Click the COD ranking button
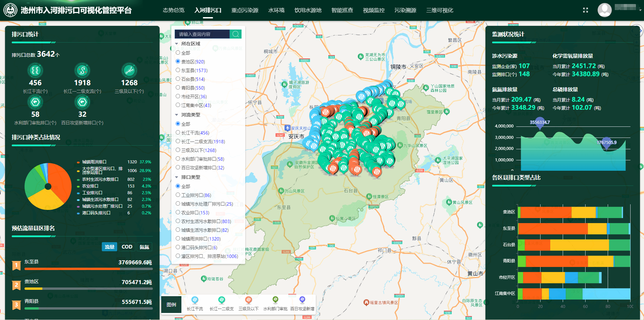644x320 pixels. pos(127,247)
